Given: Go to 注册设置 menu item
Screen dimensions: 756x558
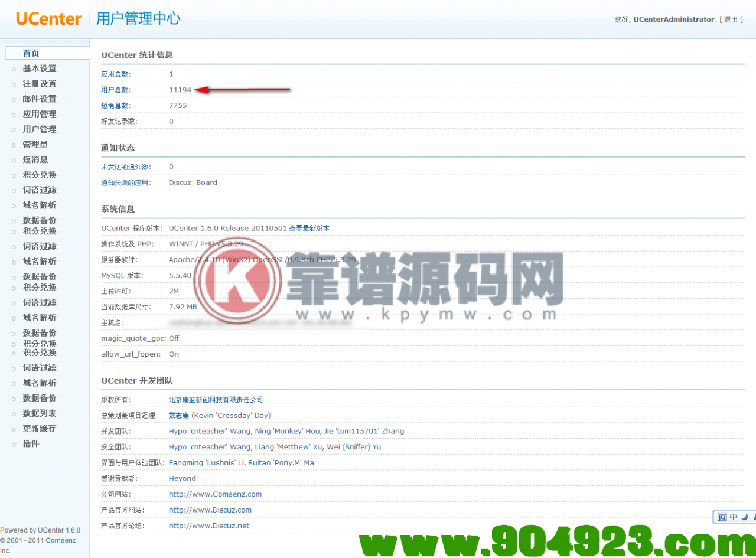Looking at the screenshot, I should click(40, 84).
